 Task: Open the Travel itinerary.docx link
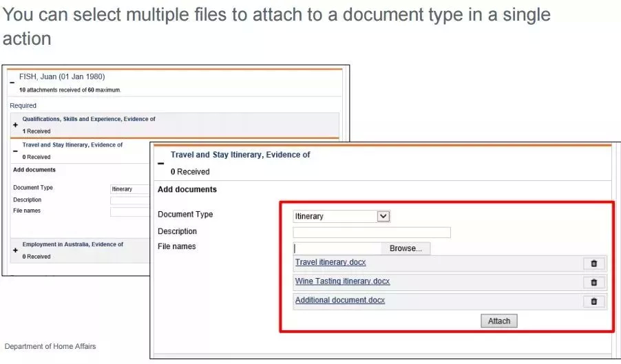point(330,262)
